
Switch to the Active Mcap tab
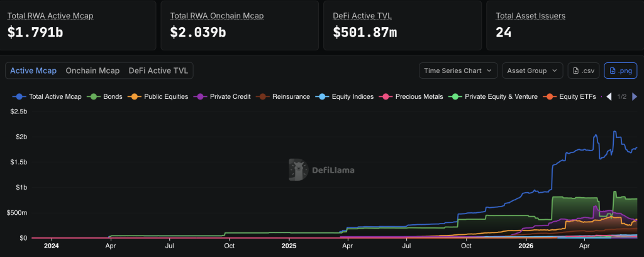point(33,71)
